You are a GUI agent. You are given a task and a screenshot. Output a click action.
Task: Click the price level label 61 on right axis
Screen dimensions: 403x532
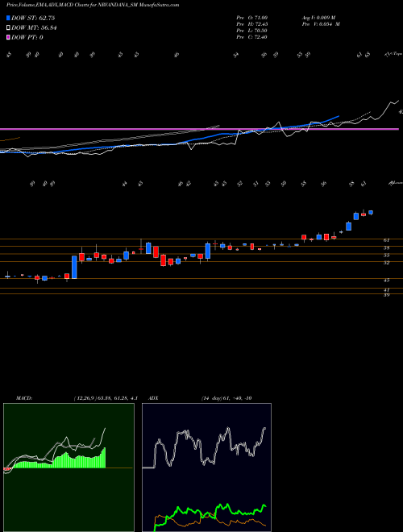coord(386,240)
